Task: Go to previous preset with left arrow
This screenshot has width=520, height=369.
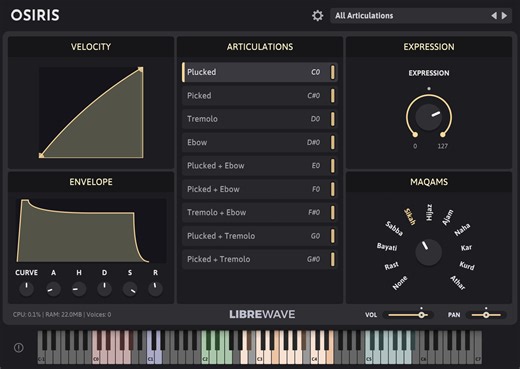Action: tap(494, 16)
